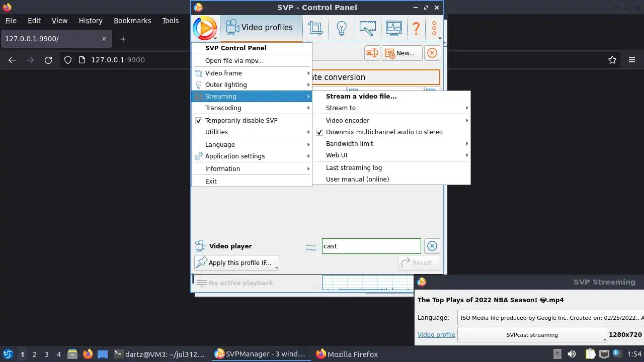Click the Video profile link
This screenshot has width=644, height=362.
(x=436, y=334)
